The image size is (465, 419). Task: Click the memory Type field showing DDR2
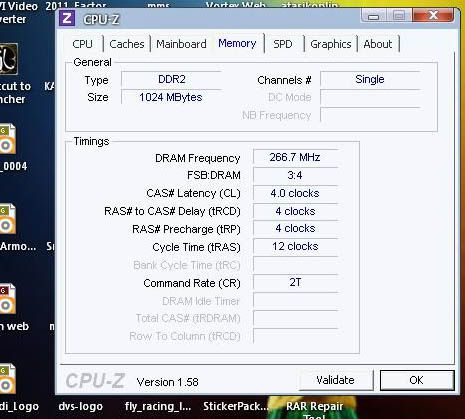point(171,79)
